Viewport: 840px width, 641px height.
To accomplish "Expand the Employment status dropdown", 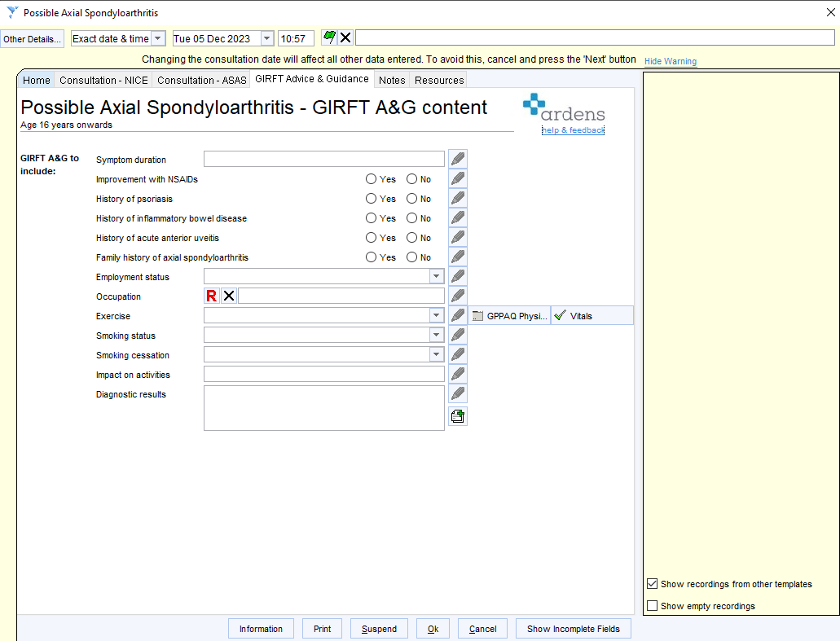I will point(437,276).
